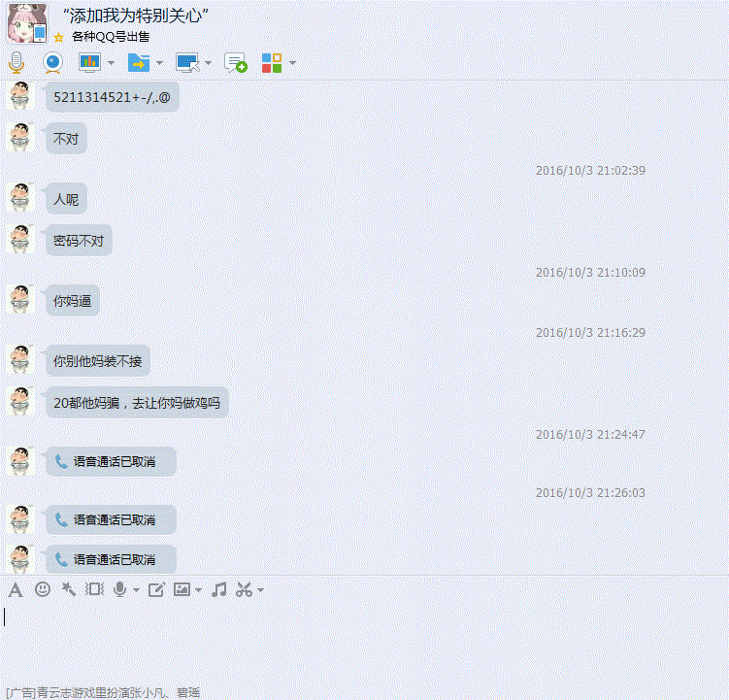This screenshot has width=729, height=700.
Task: Expand the remote desktop dropdown arrow
Action: click(208, 63)
